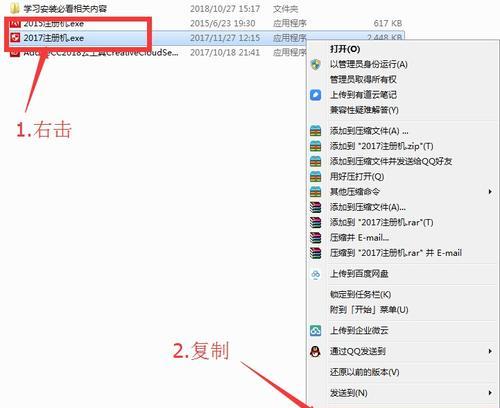Viewport: 500px width, 408px height.
Task: Select 管理员取得所有权 menu entry
Action: coord(363,79)
